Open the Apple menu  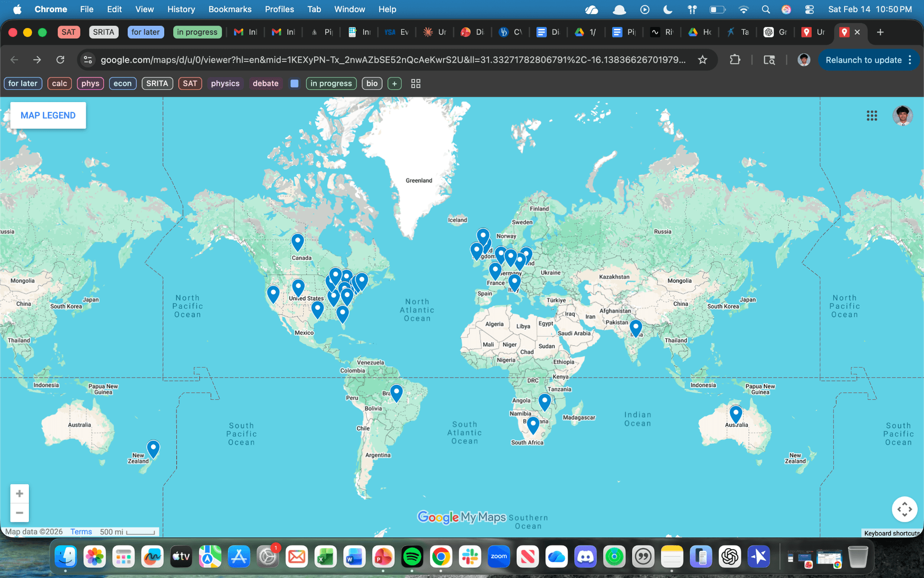click(x=17, y=9)
